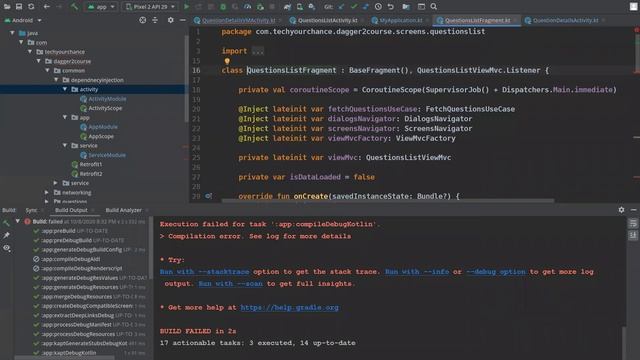Viewport: 640px width, 360px height.
Task: Open SDK Manager icon
Action: tap(312, 7)
